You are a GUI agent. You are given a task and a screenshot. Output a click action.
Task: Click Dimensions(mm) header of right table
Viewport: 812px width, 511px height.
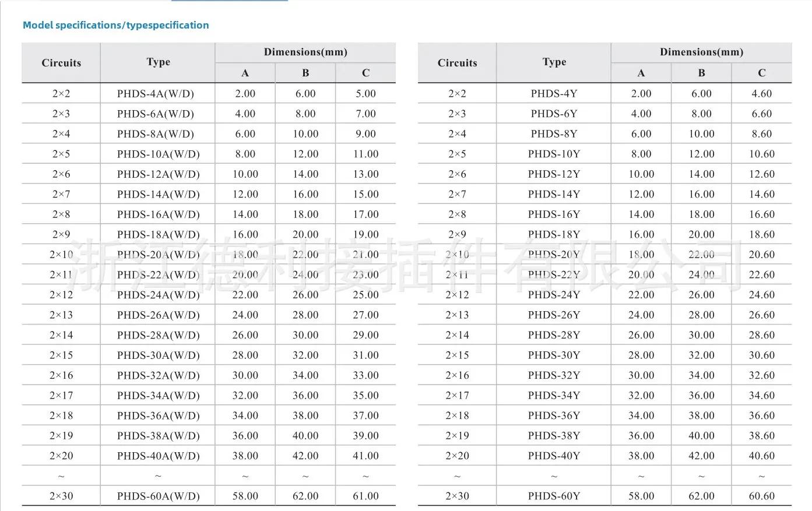point(701,52)
